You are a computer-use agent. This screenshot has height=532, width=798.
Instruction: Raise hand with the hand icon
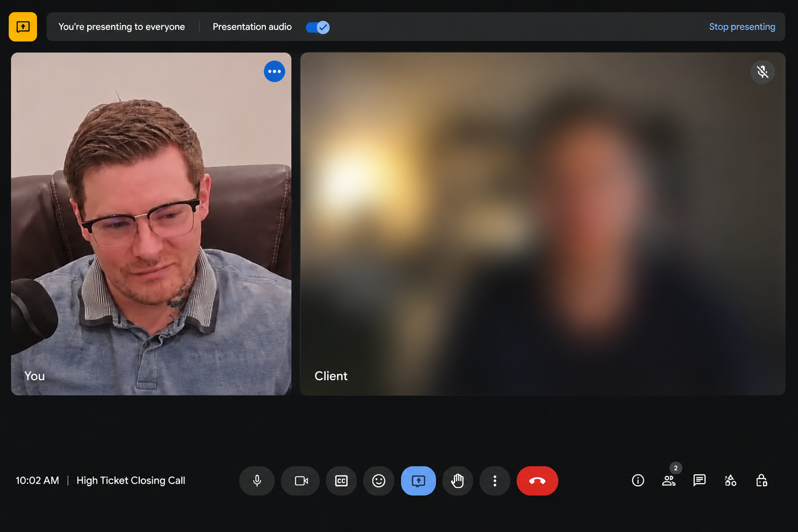tap(458, 481)
